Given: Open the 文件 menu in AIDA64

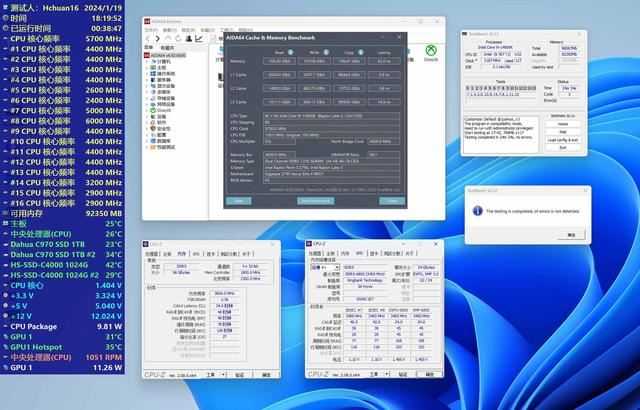Looking at the screenshot, I should (151, 30).
